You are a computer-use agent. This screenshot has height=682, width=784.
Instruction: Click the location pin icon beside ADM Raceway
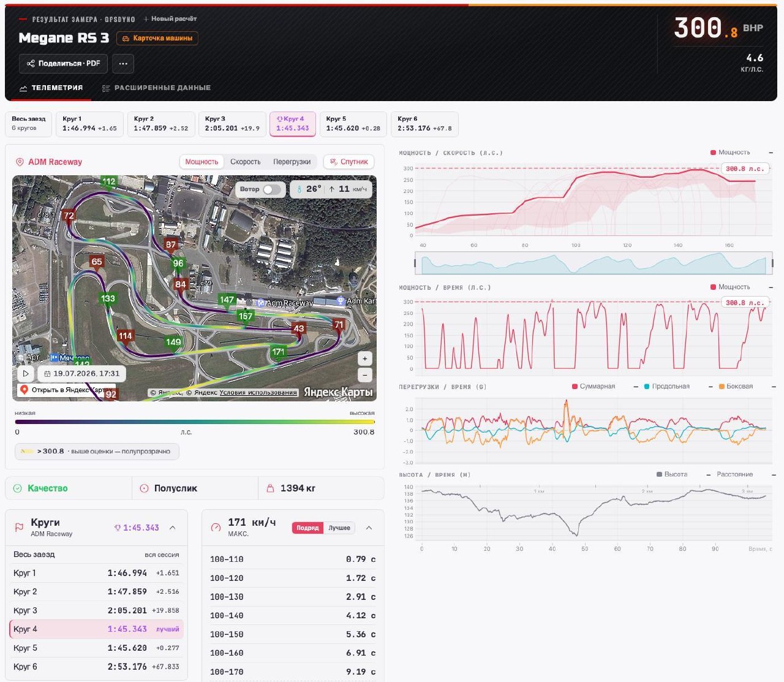pos(20,162)
